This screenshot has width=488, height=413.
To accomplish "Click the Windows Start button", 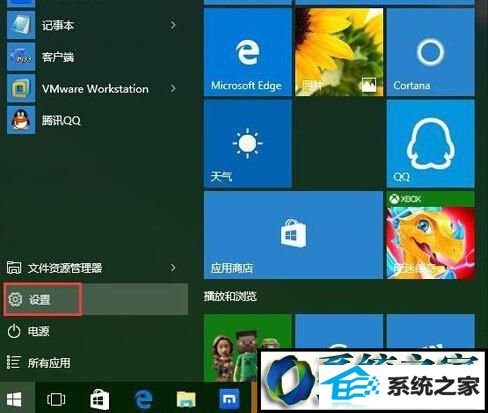I will 14,399.
